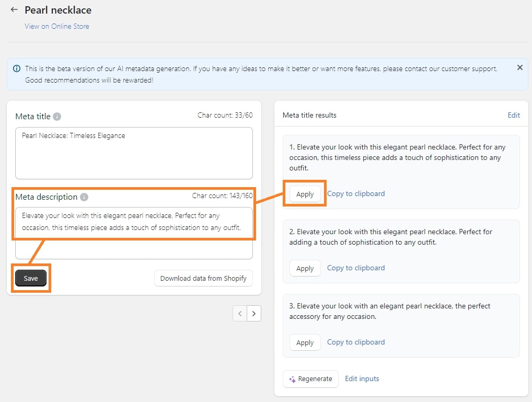This screenshot has width=532, height=402.
Task: Apply the first meta title result
Action: pyautogui.click(x=305, y=193)
